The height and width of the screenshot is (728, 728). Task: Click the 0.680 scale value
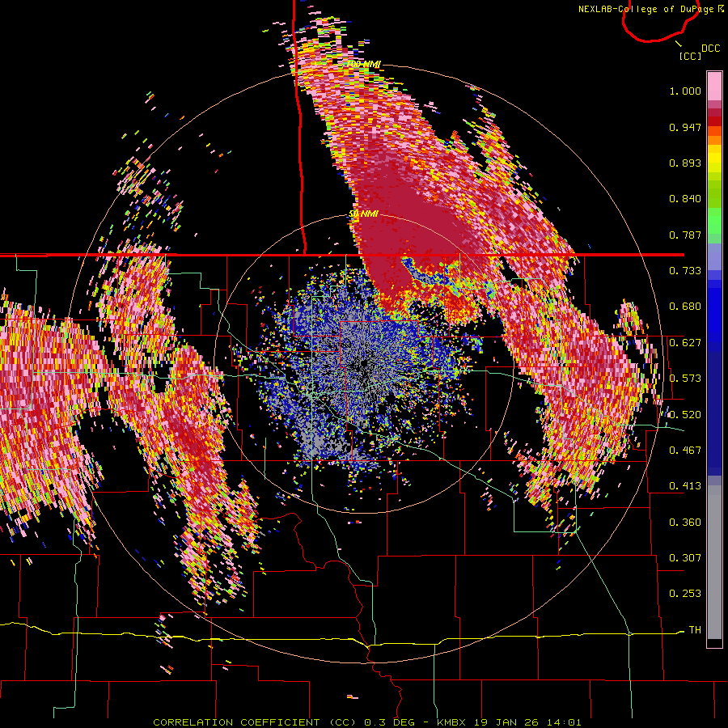[685, 307]
